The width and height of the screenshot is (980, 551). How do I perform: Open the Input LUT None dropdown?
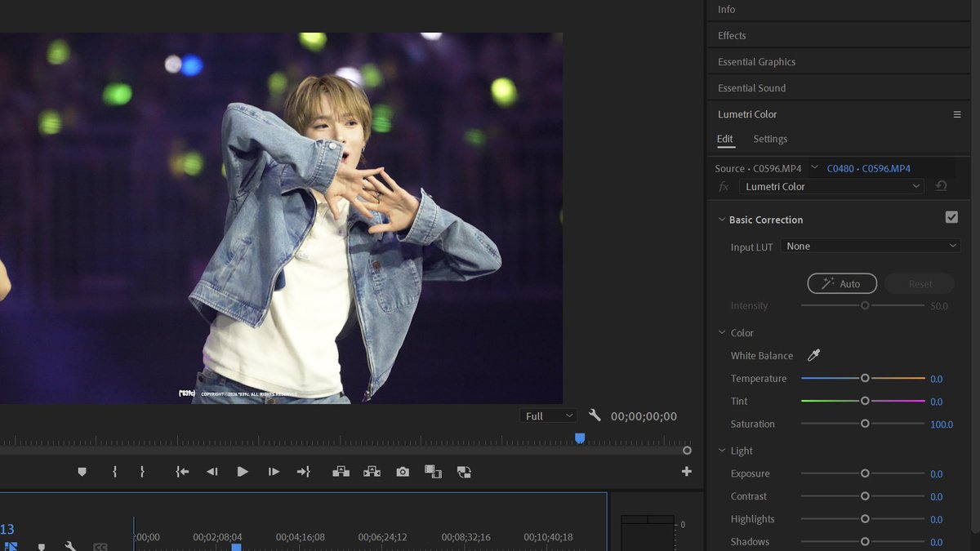pos(871,246)
